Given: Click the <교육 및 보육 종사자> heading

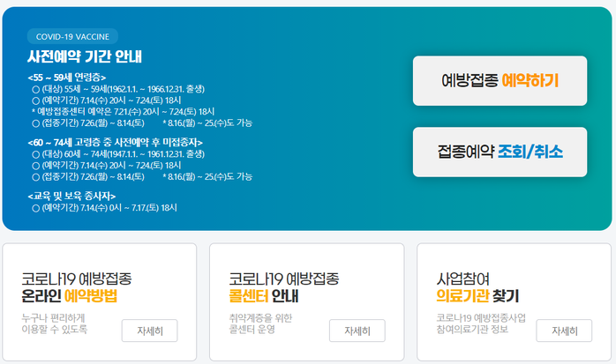Looking at the screenshot, I should click(x=71, y=195).
